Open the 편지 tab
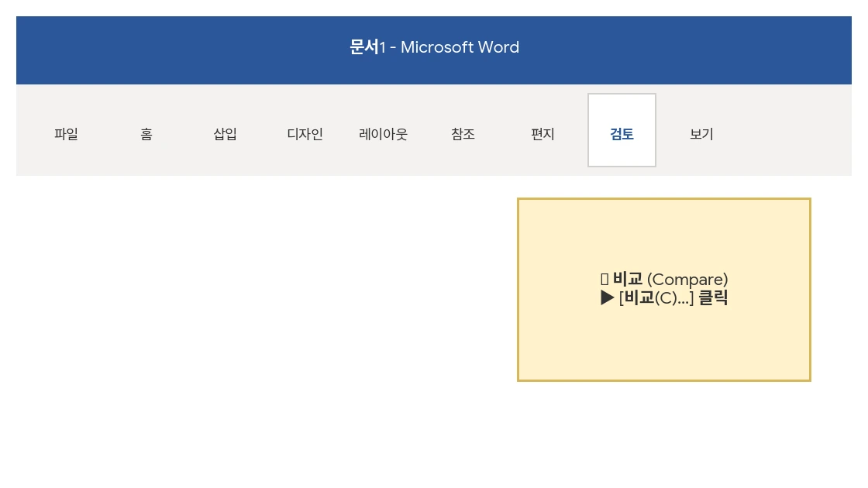Screen dimensions: 868x488 point(542,134)
